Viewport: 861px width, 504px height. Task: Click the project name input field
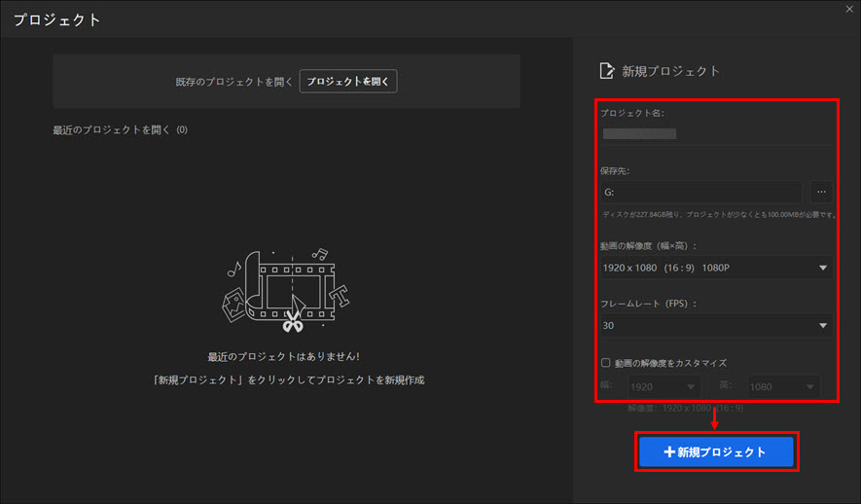[716, 133]
